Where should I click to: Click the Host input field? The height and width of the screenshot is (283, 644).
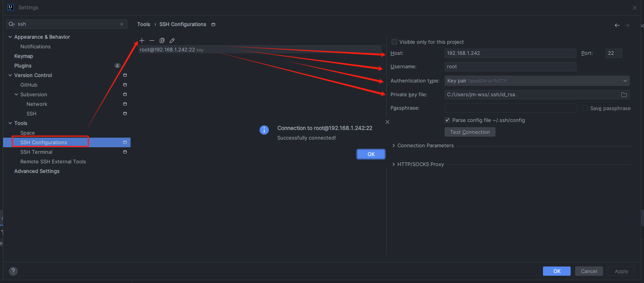pyautogui.click(x=510, y=53)
